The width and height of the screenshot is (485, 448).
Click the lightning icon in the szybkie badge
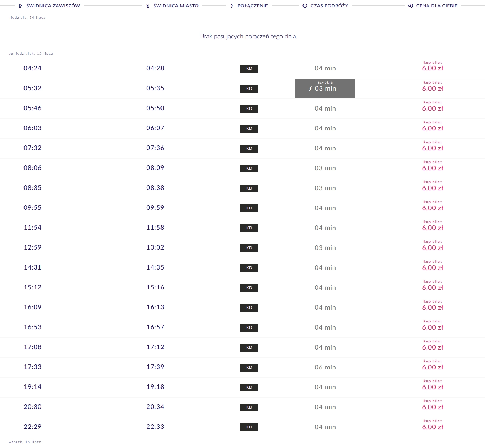click(x=310, y=89)
